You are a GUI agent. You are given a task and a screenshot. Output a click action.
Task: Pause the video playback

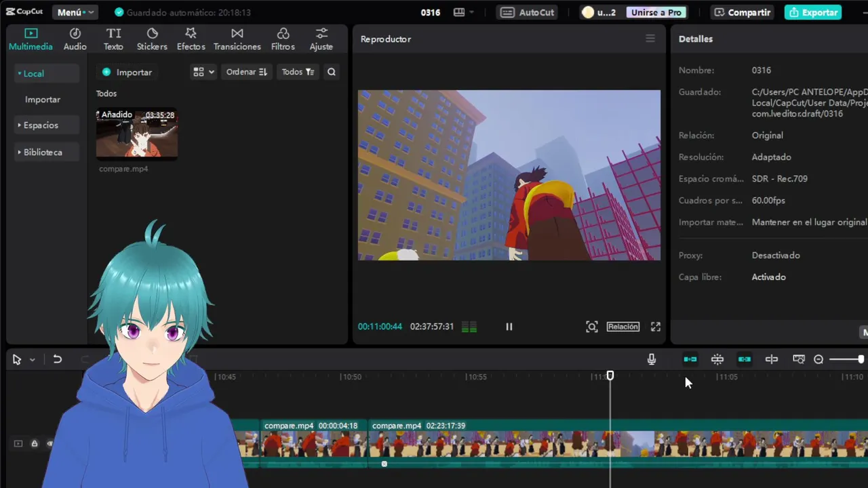pos(509,327)
